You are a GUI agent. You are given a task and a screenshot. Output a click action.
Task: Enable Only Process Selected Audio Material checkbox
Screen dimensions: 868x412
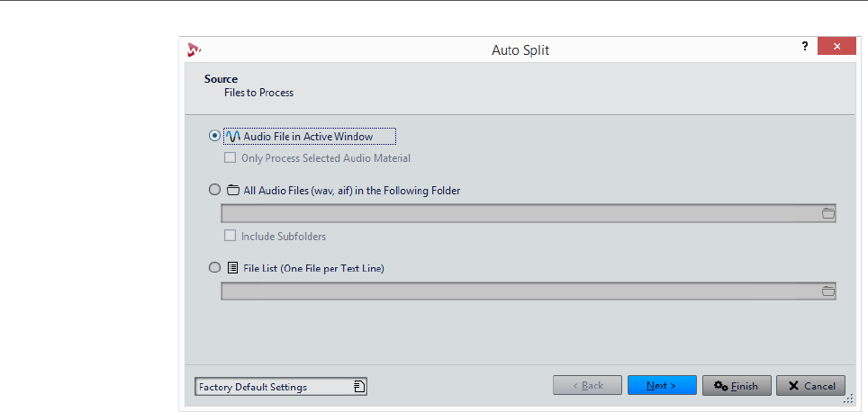[231, 157]
